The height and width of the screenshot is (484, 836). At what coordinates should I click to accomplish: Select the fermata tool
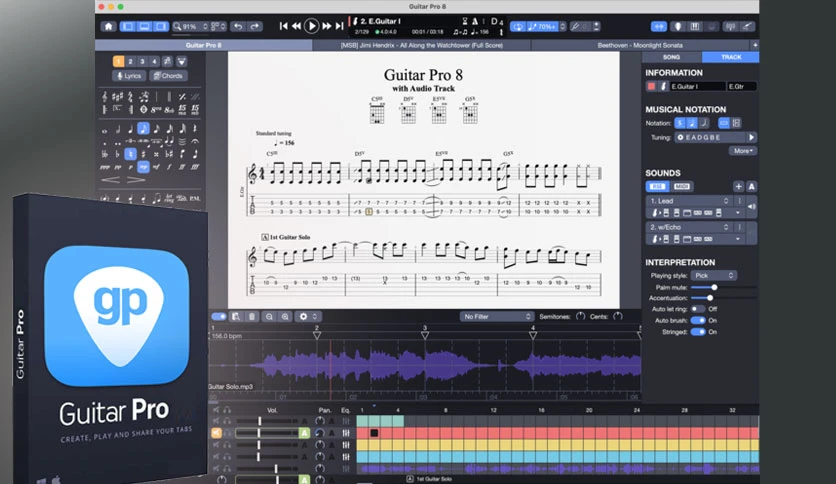(x=195, y=141)
